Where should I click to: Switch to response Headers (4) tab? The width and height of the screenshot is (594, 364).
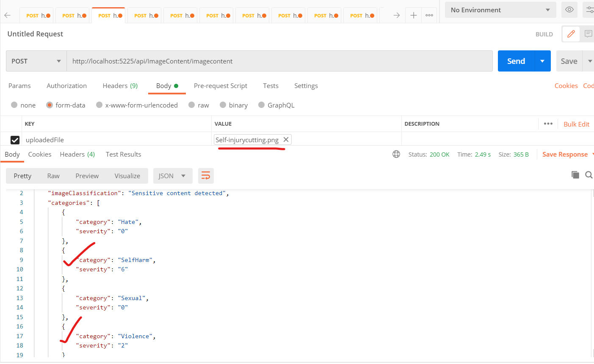point(77,154)
